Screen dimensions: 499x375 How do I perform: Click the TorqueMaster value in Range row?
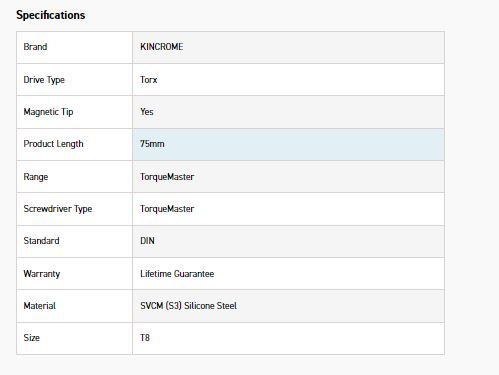(x=167, y=177)
